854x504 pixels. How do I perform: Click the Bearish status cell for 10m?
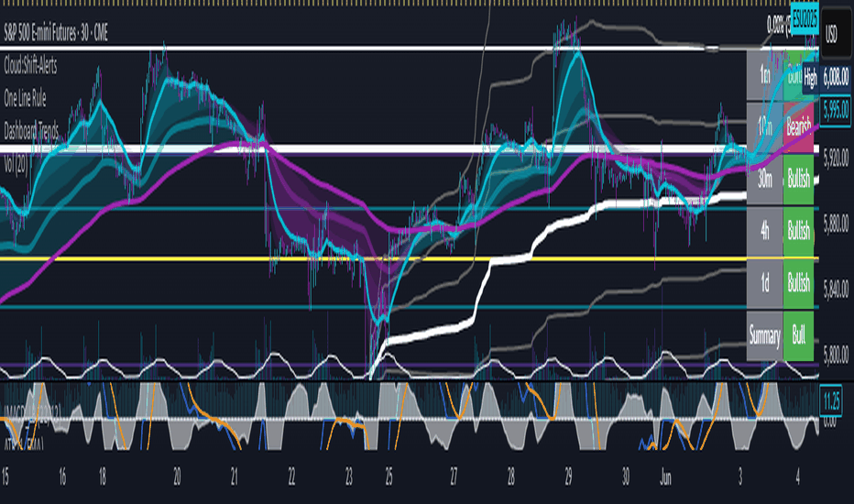[x=798, y=127]
